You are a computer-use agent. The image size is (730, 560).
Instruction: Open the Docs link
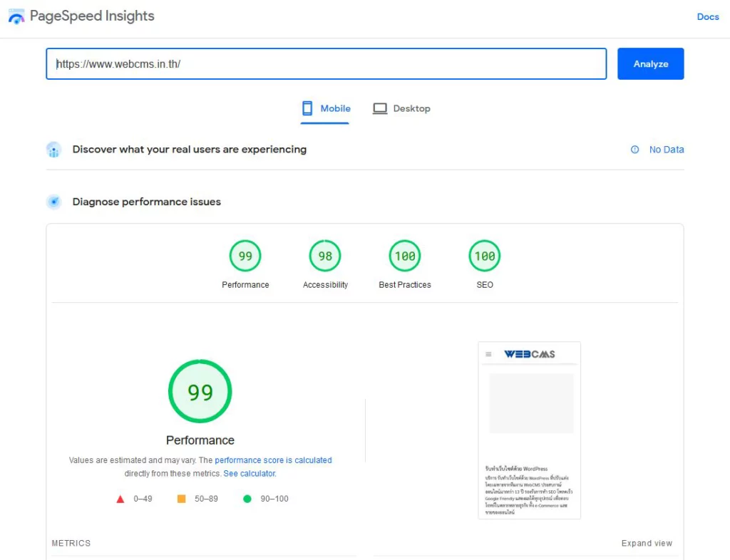tap(707, 16)
